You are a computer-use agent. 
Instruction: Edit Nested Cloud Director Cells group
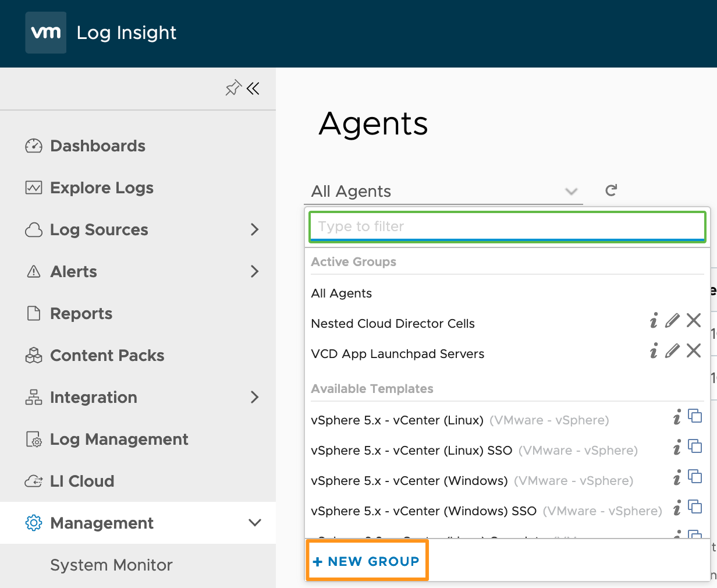coord(672,320)
